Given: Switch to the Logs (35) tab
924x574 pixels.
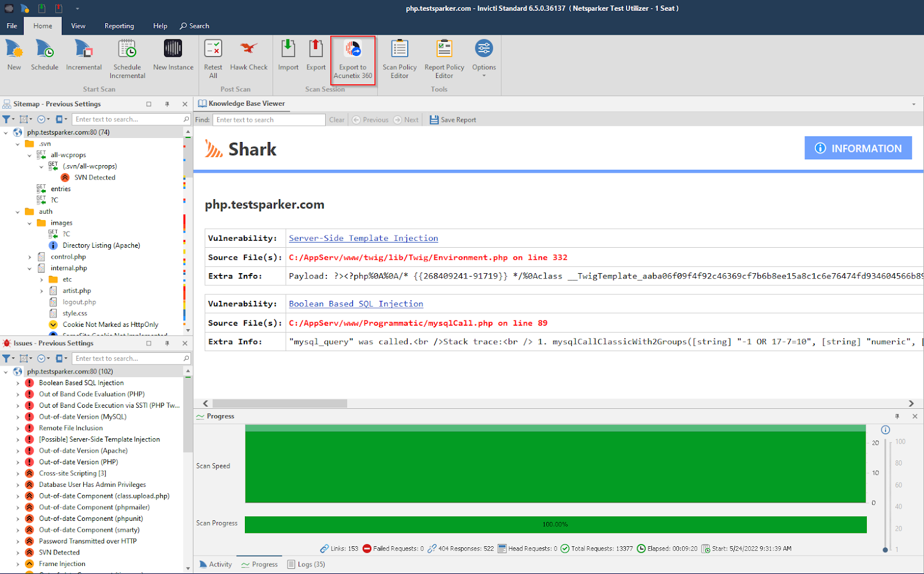Looking at the screenshot, I should point(306,564).
